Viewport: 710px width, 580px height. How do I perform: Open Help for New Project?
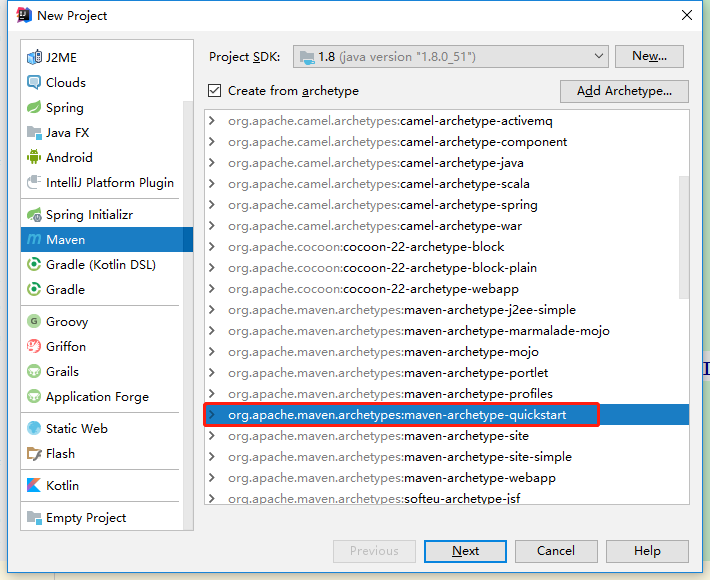click(x=647, y=551)
